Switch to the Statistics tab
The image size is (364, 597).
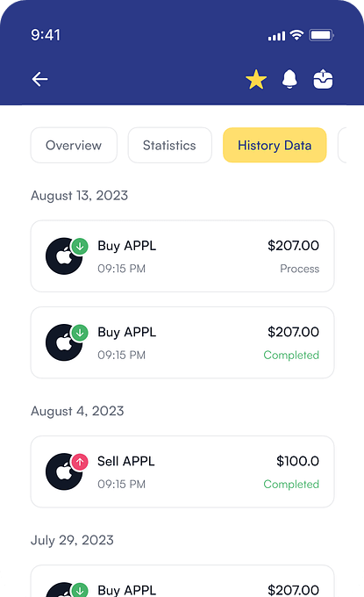click(x=169, y=145)
